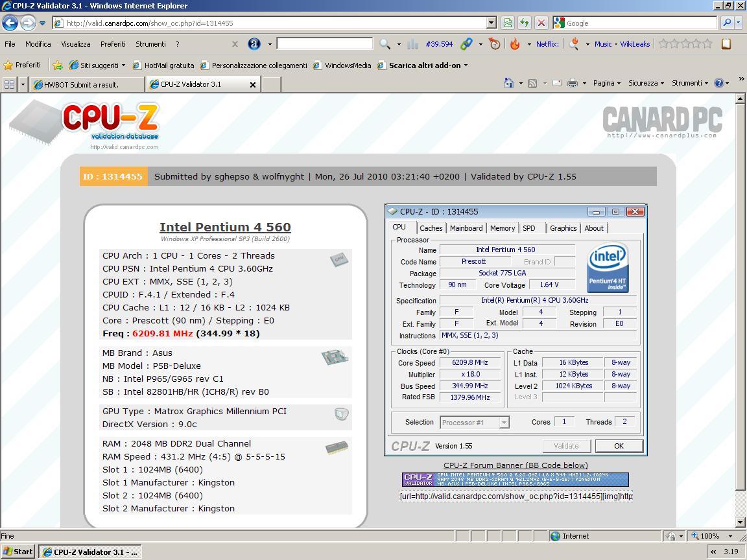
Task: Click the Print icon
Action: tap(573, 84)
